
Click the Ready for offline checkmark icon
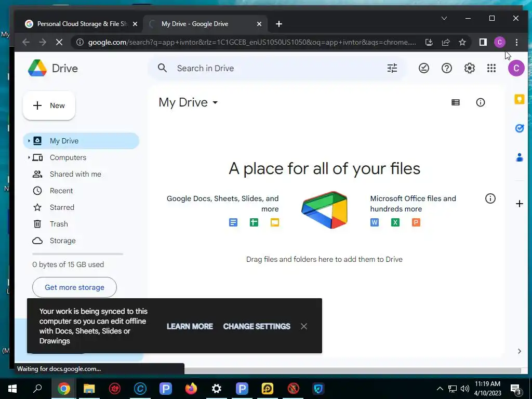424,68
